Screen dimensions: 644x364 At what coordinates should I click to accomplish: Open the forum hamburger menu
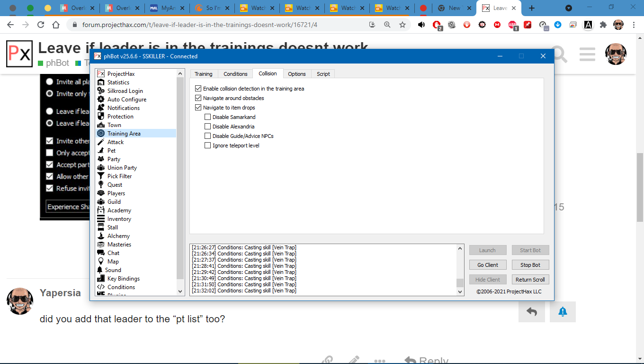(x=587, y=54)
